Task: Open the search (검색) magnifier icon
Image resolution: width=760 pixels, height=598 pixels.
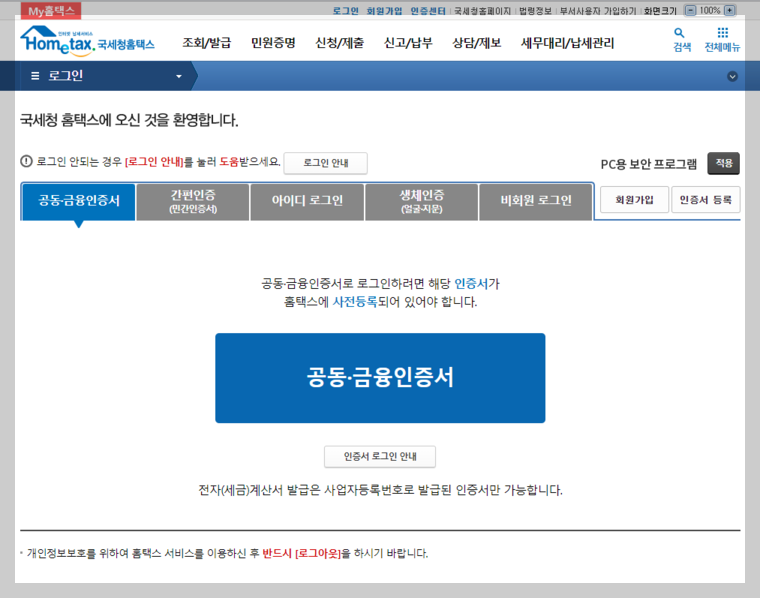Action: [x=680, y=33]
